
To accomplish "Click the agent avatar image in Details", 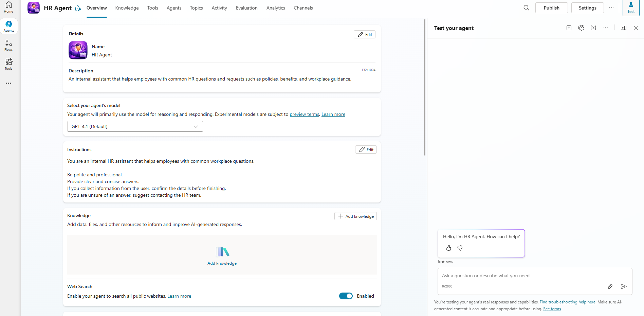I will [x=78, y=50].
